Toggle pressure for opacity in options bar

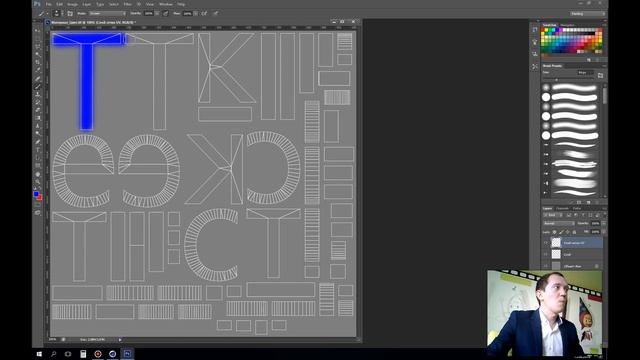point(165,13)
